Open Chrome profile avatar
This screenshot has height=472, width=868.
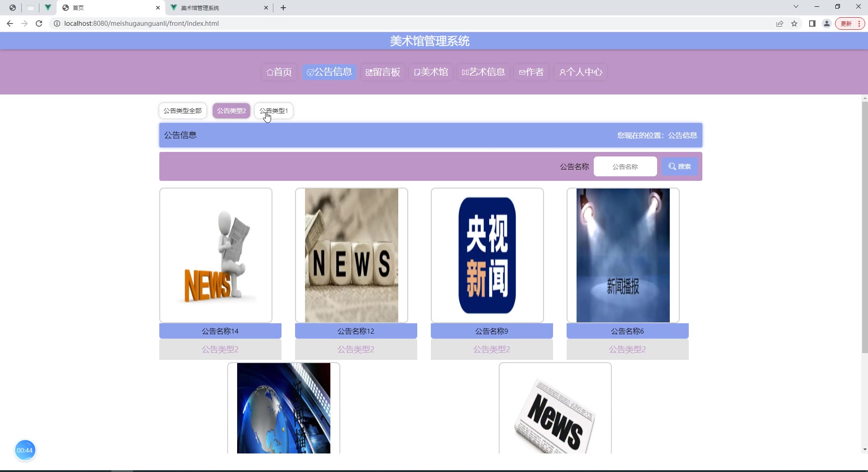point(827,24)
